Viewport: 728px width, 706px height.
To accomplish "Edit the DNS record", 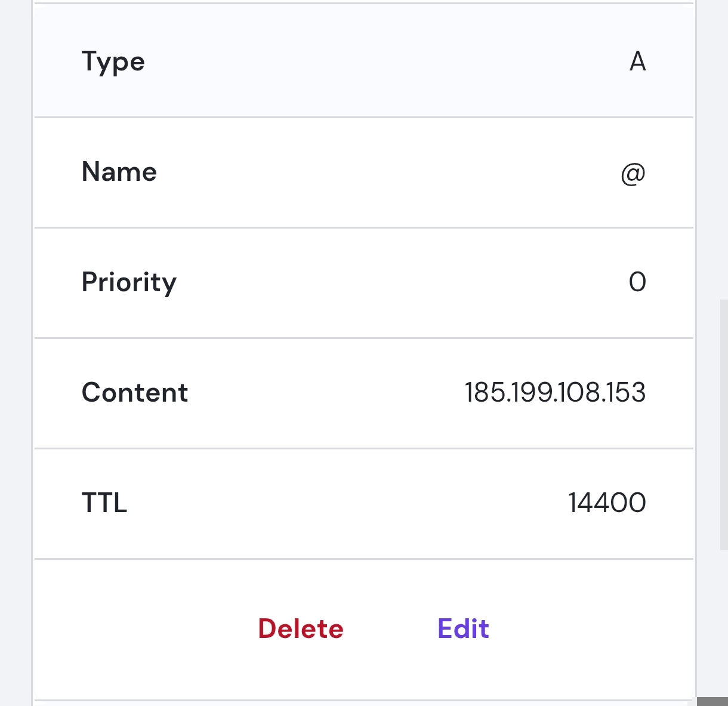I will 463,629.
